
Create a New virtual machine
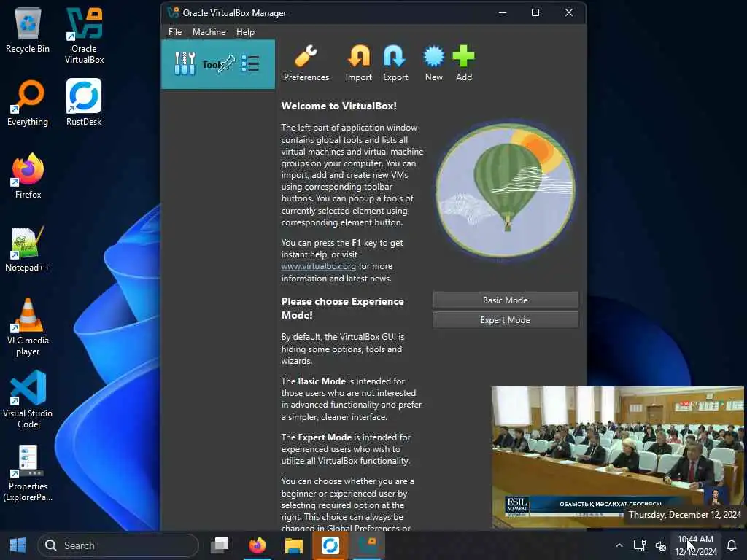pyautogui.click(x=433, y=63)
